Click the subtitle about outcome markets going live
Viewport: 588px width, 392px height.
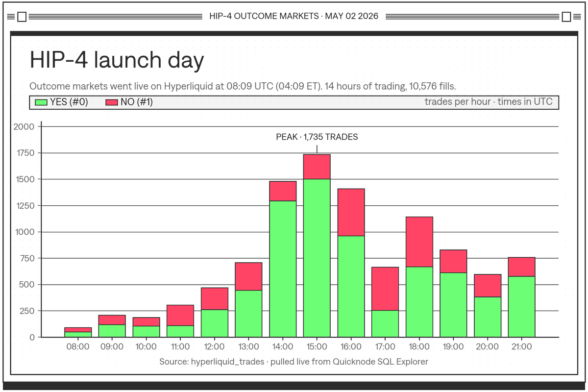click(243, 86)
